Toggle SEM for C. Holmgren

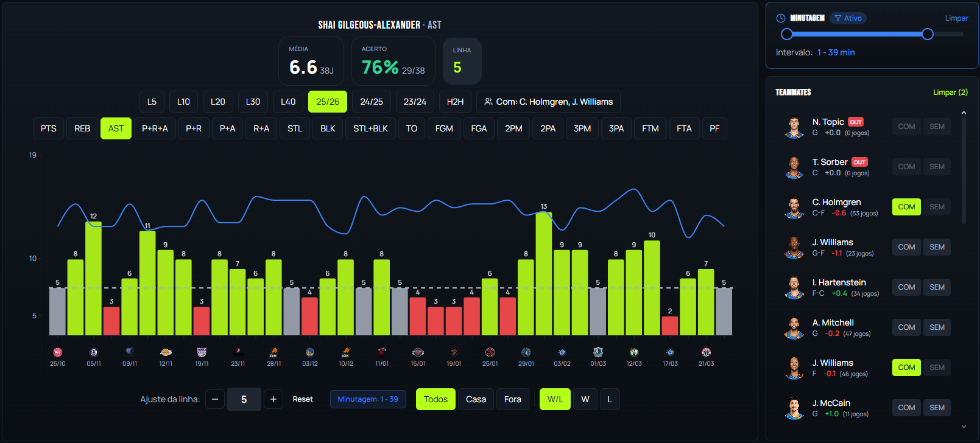pos(937,207)
